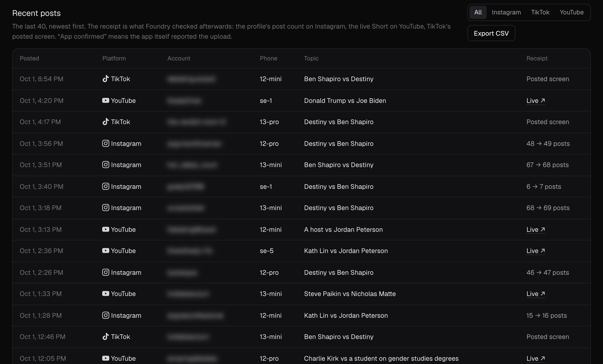
Task: Click TikTok icon in the 4:17 PM row
Action: 105,122
